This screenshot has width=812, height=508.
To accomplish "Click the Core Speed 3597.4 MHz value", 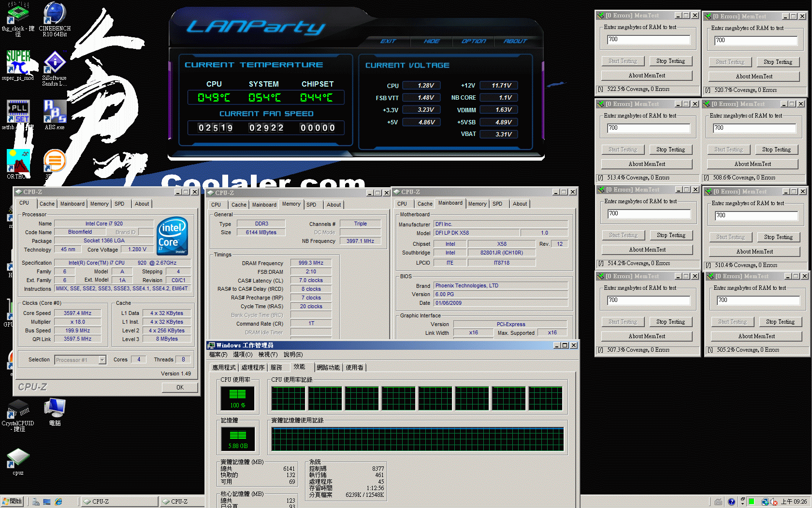I will point(77,313).
